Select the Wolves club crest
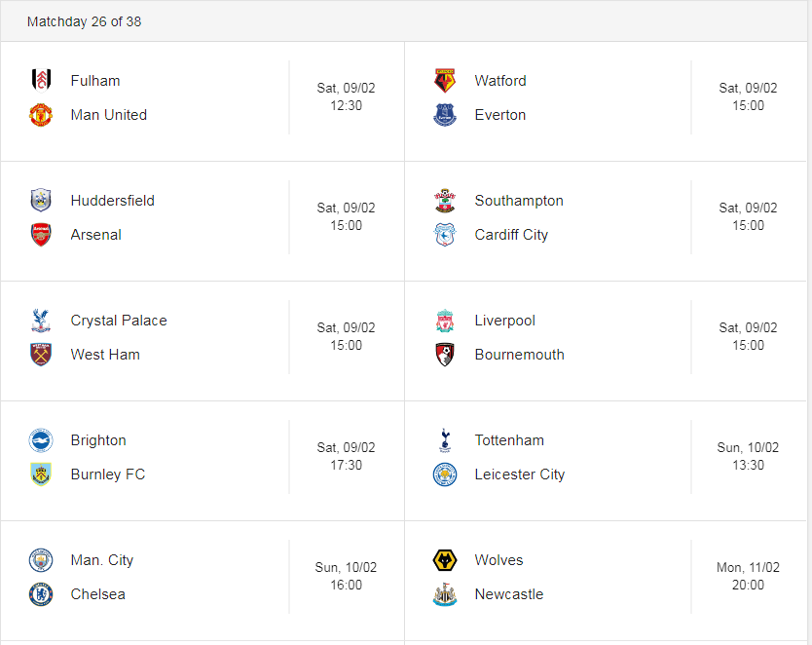The height and width of the screenshot is (645, 812). pyautogui.click(x=445, y=560)
